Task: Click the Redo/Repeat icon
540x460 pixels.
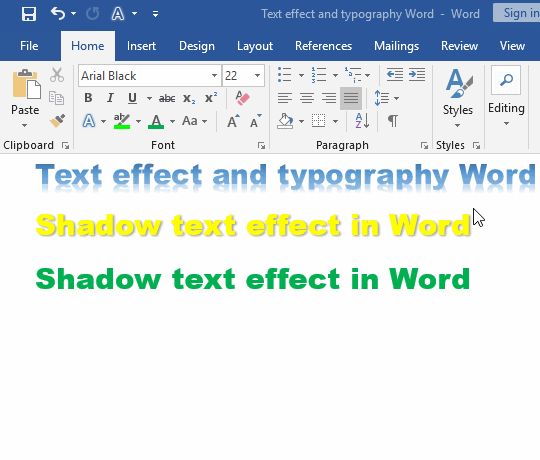Action: point(92,14)
